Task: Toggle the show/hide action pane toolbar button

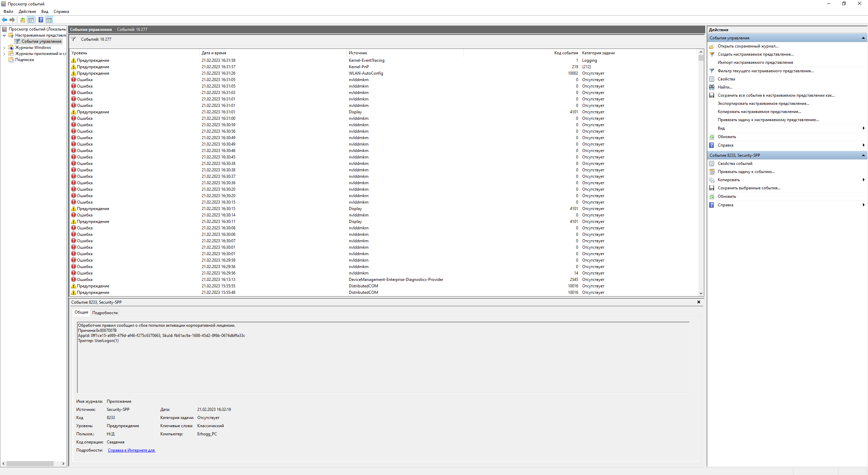Action: coord(49,20)
